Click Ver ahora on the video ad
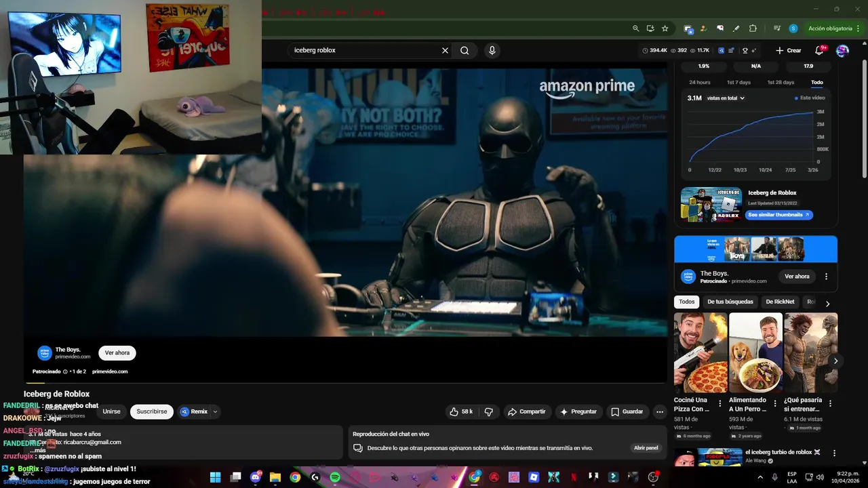Image resolution: width=868 pixels, height=488 pixels. point(117,352)
